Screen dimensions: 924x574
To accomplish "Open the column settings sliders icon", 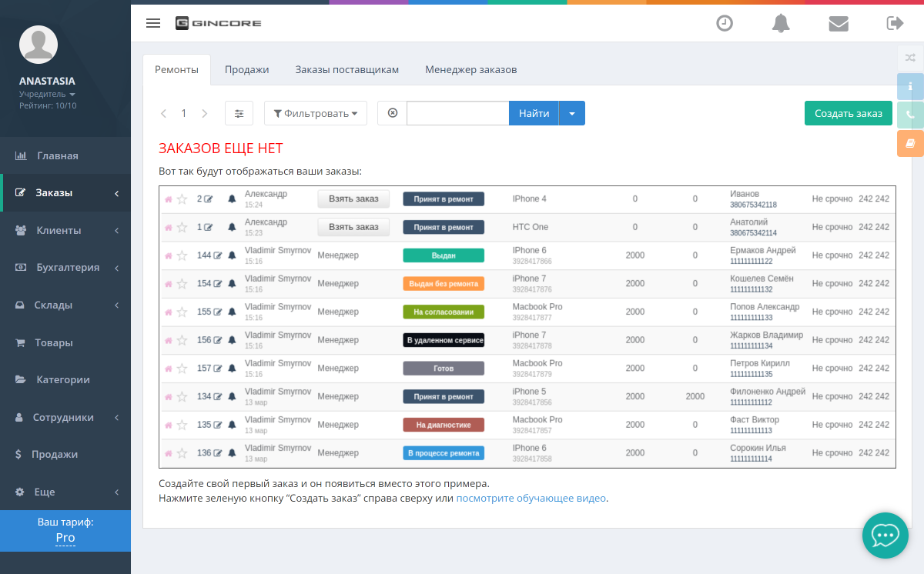I will [239, 113].
